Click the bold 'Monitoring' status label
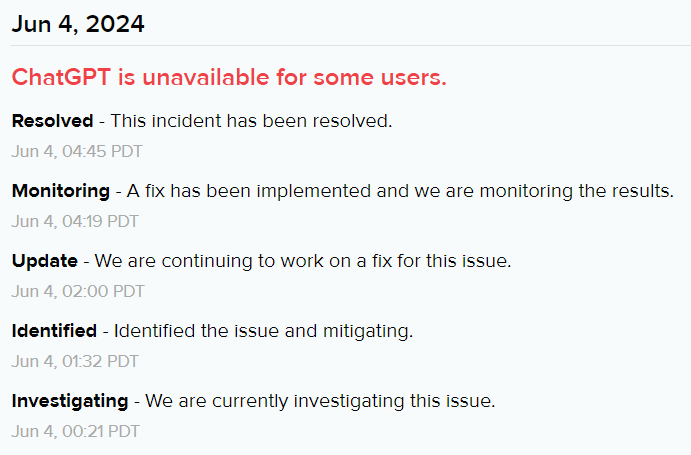This screenshot has width=691, height=455. (x=61, y=190)
